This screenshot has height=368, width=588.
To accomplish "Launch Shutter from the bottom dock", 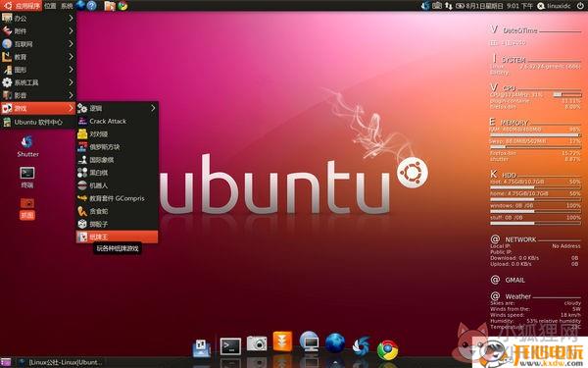I will [x=361, y=345].
